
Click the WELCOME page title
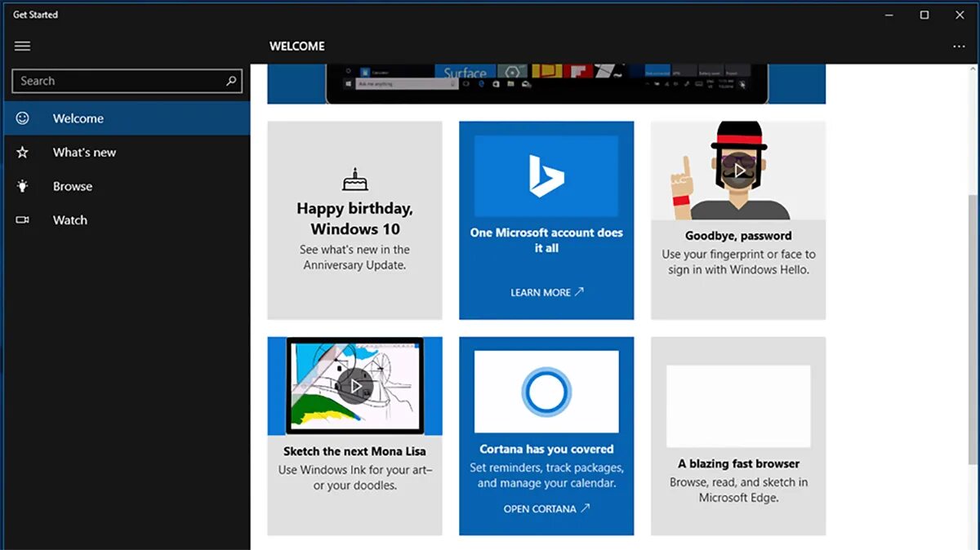tap(297, 47)
